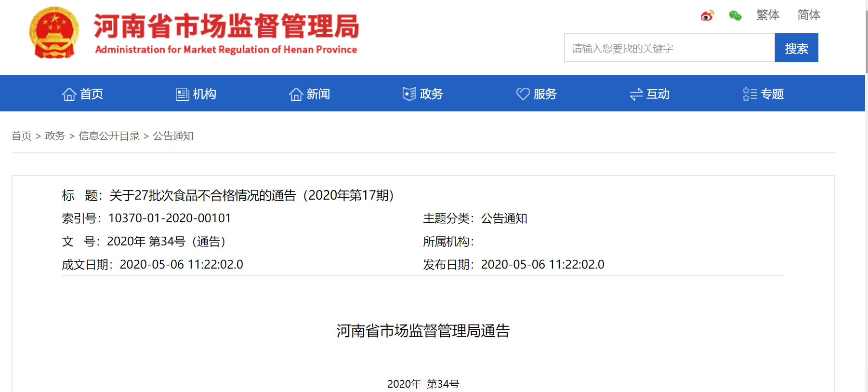Image resolution: width=868 pixels, height=392 pixels.
Task: Click the 成文日期 value 2020-05-06 11:22:02.0
Action: pos(182,265)
